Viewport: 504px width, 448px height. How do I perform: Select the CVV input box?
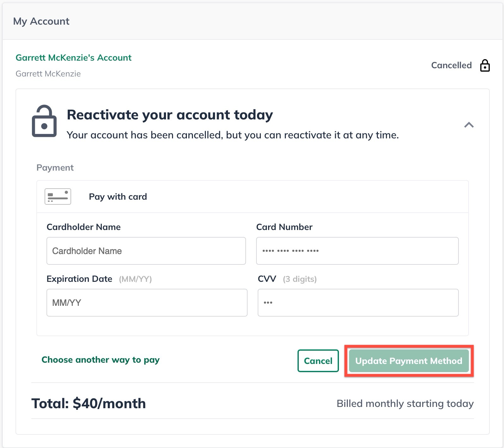(x=358, y=302)
